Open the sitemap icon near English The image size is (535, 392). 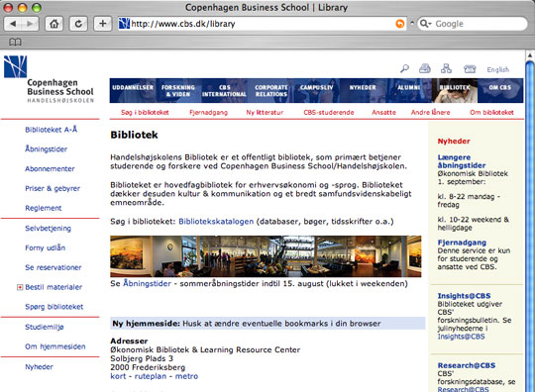(x=446, y=68)
